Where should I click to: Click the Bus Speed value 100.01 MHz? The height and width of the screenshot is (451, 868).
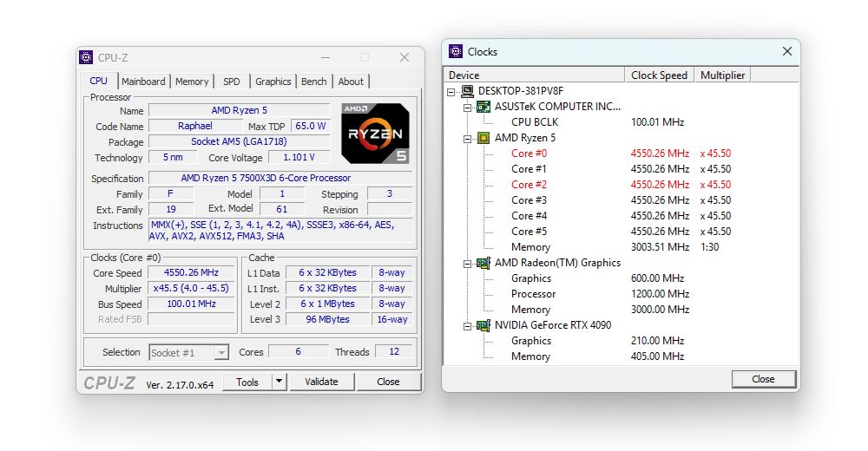pos(191,304)
